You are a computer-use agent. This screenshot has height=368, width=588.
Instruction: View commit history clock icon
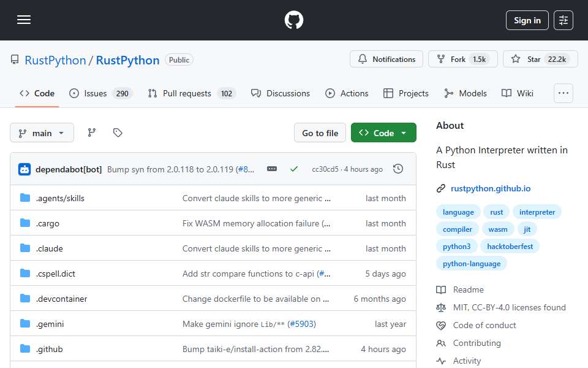398,169
